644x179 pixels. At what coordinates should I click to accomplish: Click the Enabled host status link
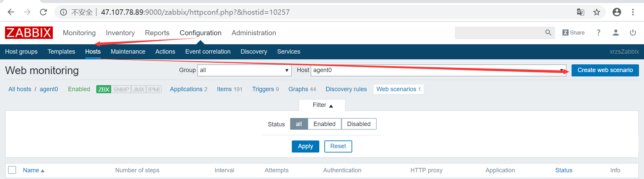click(79, 89)
